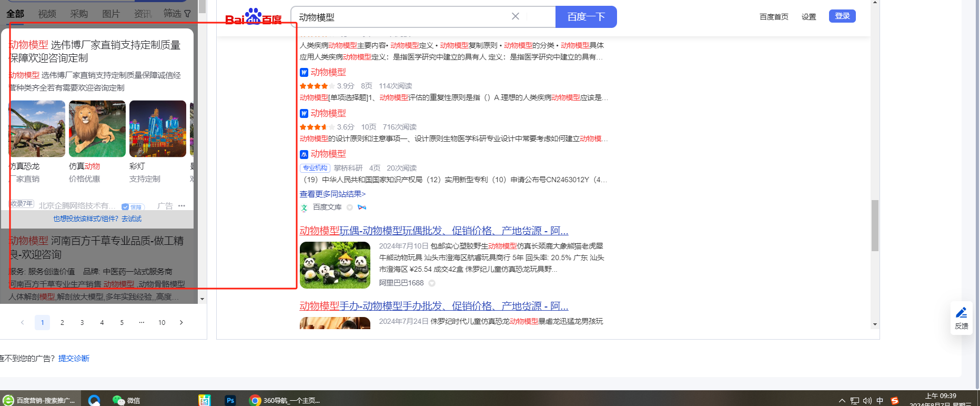Go to page 3 in pagination
Viewport: 980px width, 406px height.
coord(82,322)
